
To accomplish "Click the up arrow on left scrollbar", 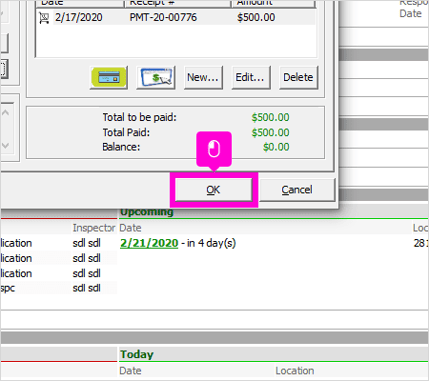I will tap(6, 113).
